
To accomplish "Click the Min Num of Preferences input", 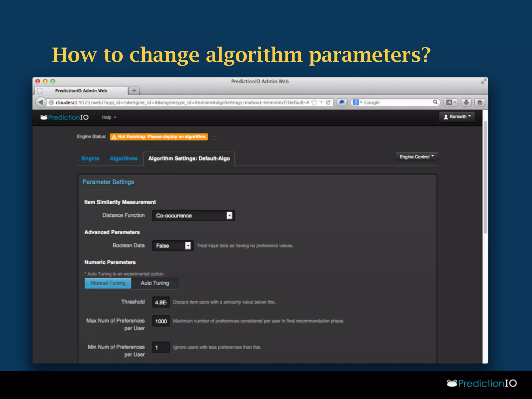I will click(161, 347).
